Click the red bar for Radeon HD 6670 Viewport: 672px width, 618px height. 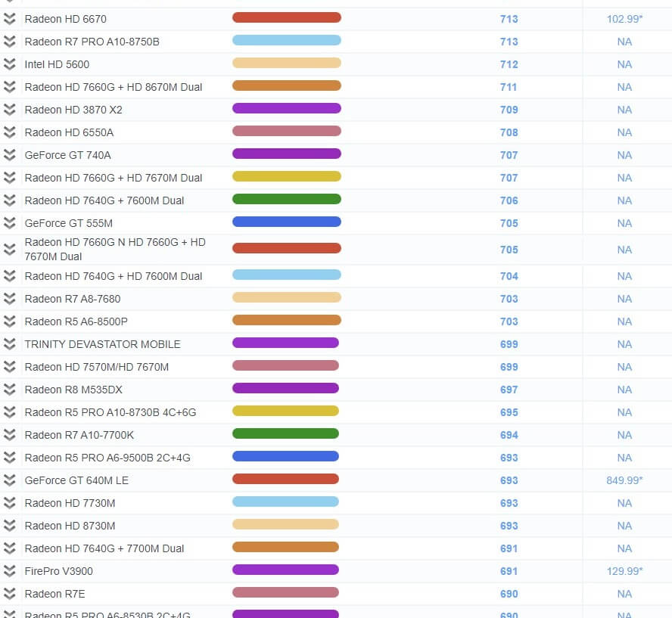[x=287, y=17]
